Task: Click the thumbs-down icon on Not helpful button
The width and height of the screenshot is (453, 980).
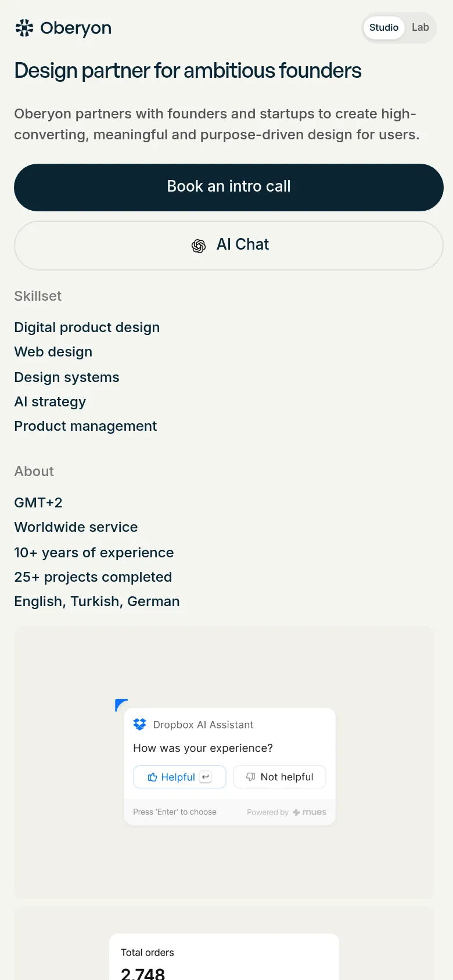Action: click(x=250, y=777)
